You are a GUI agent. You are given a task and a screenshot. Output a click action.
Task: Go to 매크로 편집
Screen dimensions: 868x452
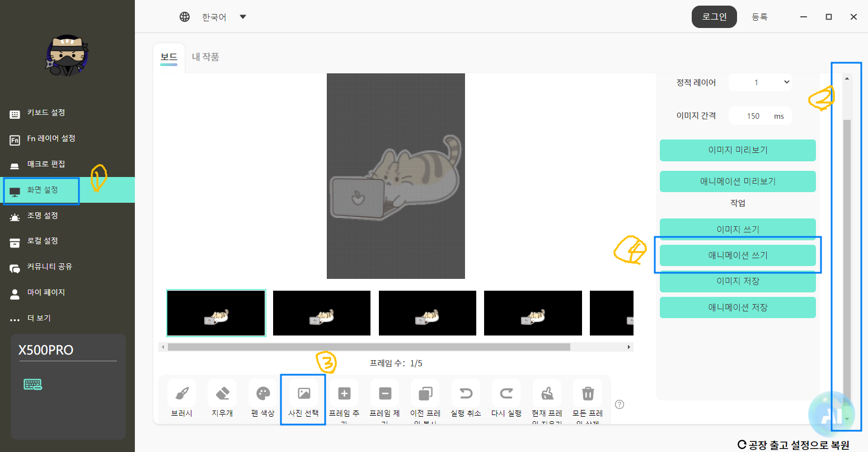(x=67, y=164)
